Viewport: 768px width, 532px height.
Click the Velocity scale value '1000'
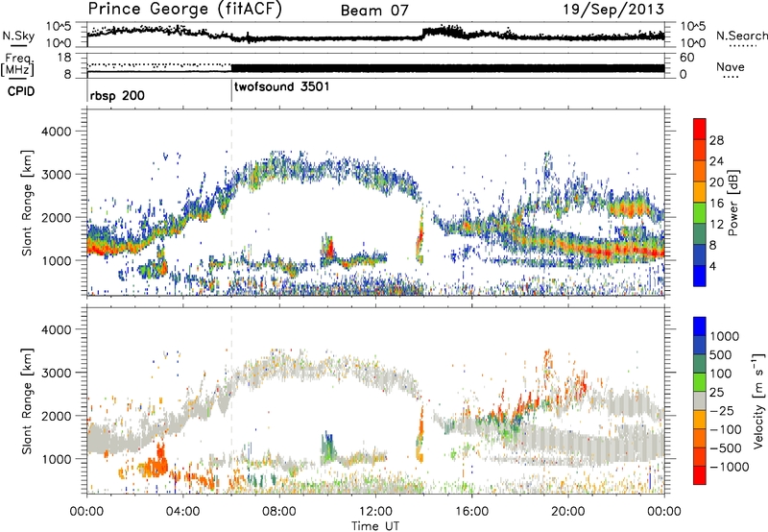tap(725, 336)
